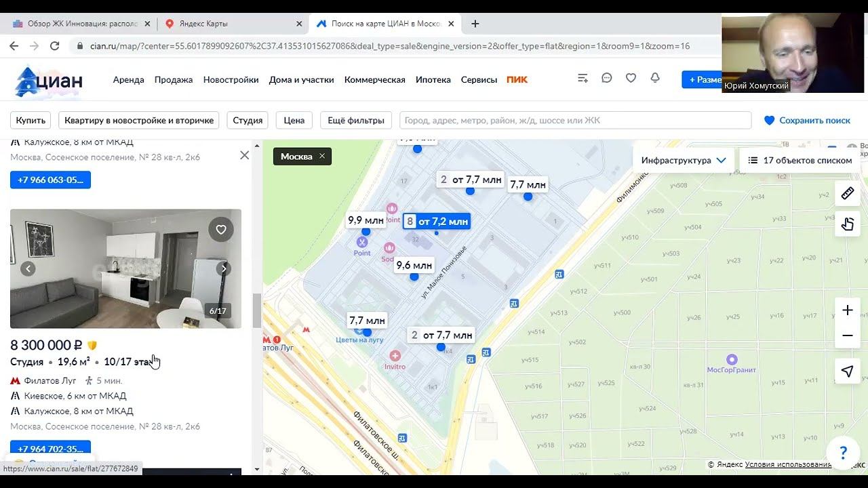The width and height of the screenshot is (868, 488).
Task: Open the property type filter dropdown
Action: [x=139, y=120]
